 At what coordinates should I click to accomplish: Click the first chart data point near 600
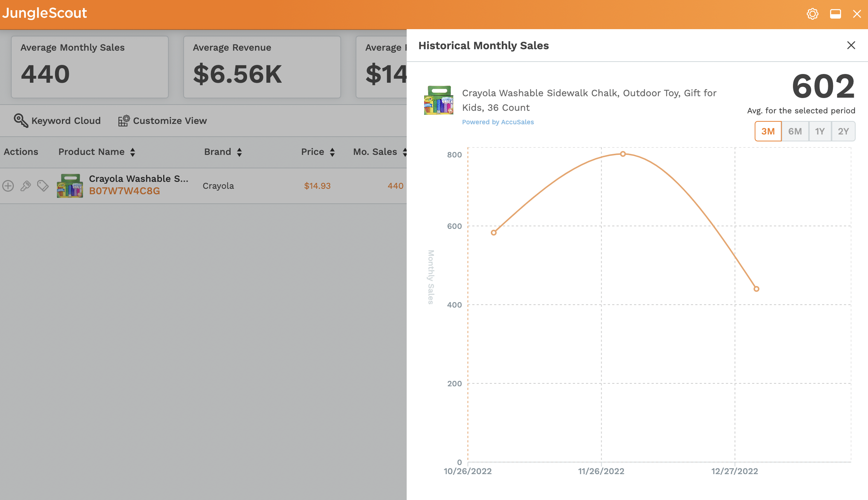click(494, 233)
